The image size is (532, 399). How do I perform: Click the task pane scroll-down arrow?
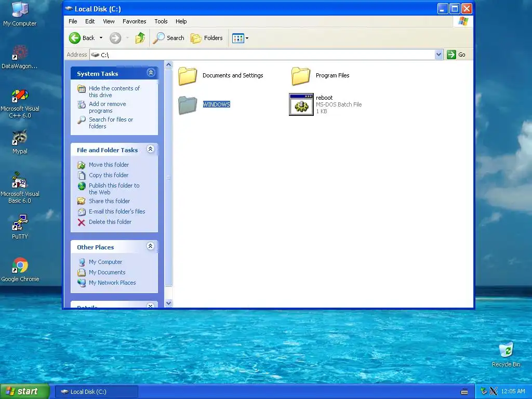click(169, 303)
